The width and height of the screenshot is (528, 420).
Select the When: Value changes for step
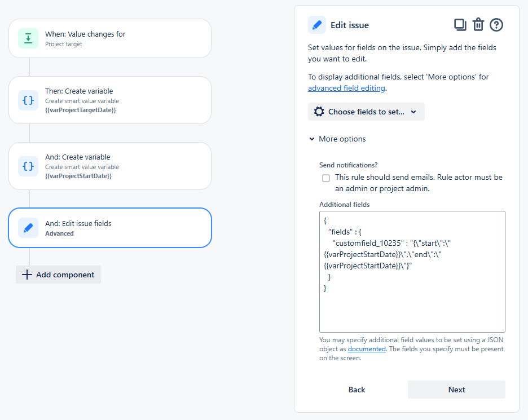point(110,38)
